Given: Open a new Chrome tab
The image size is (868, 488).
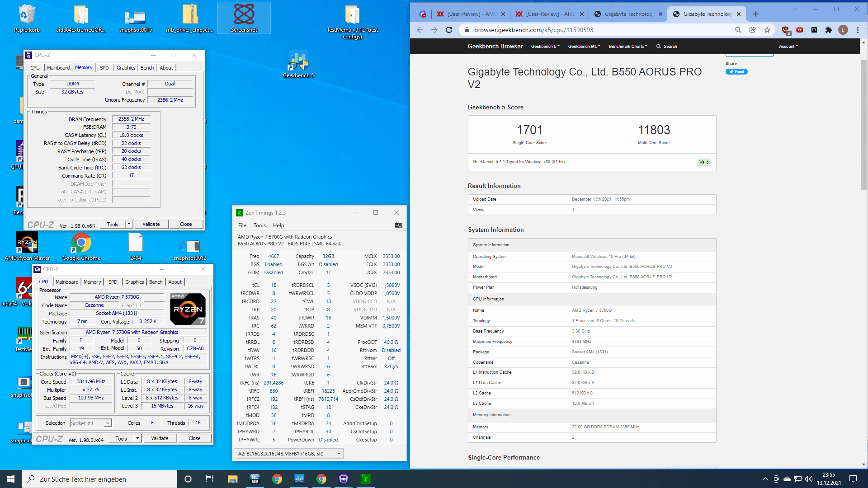Looking at the screenshot, I should click(755, 14).
